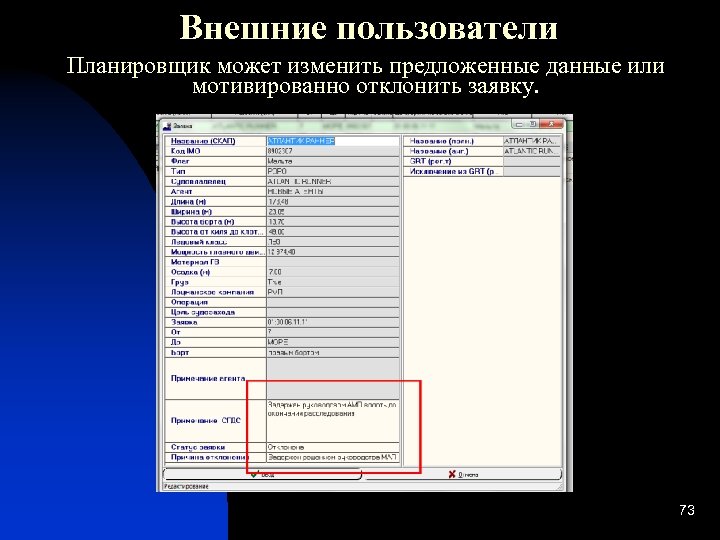Confirm the form with the Ввод button

(x=262, y=474)
